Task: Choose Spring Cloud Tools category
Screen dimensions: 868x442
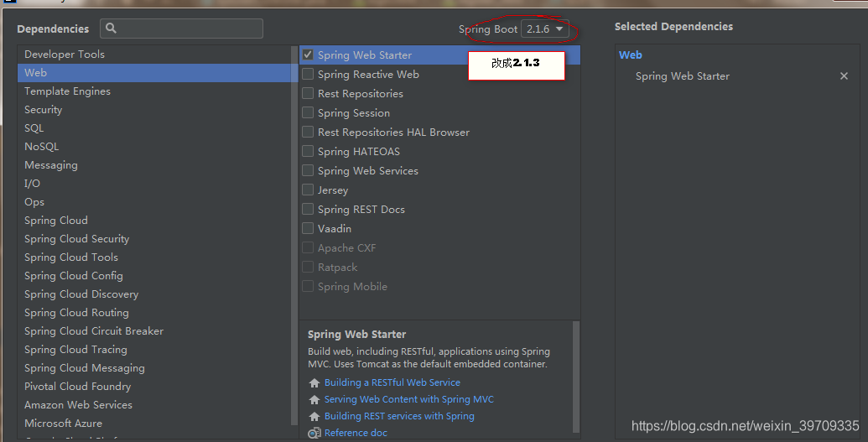Action: coord(154,257)
